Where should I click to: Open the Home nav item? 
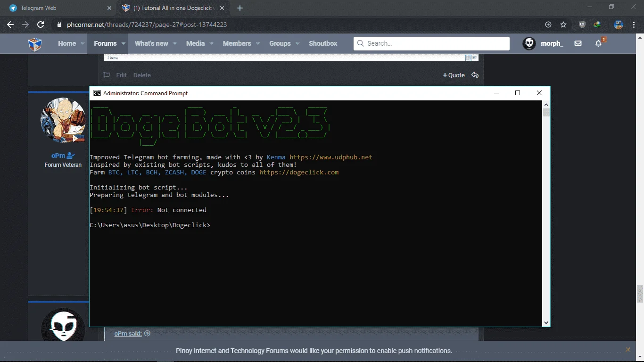point(67,43)
